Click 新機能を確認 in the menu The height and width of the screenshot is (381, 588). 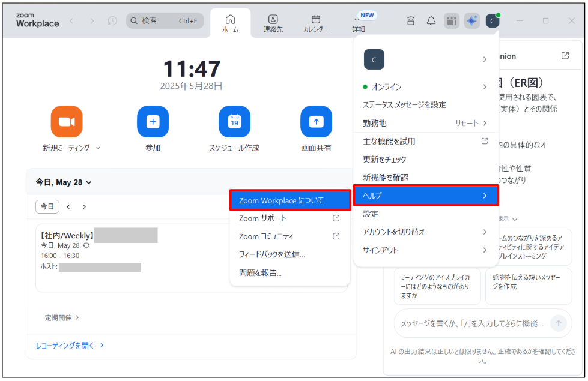point(426,178)
